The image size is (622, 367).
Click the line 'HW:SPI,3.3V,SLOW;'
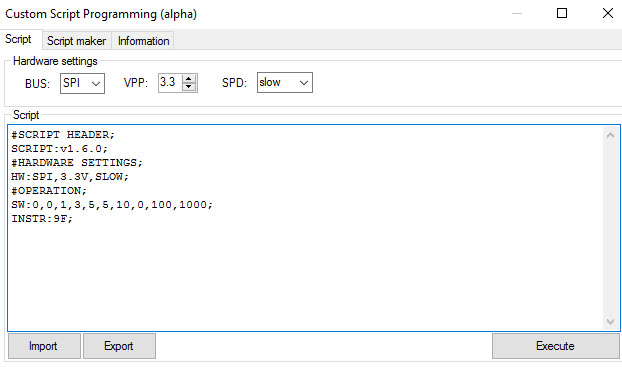[70, 177]
